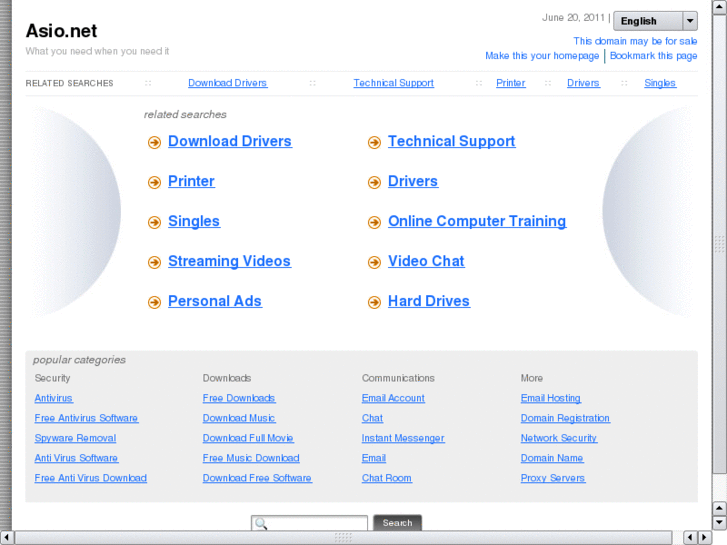Click the arrow icon beside Personal Ads

point(154,302)
